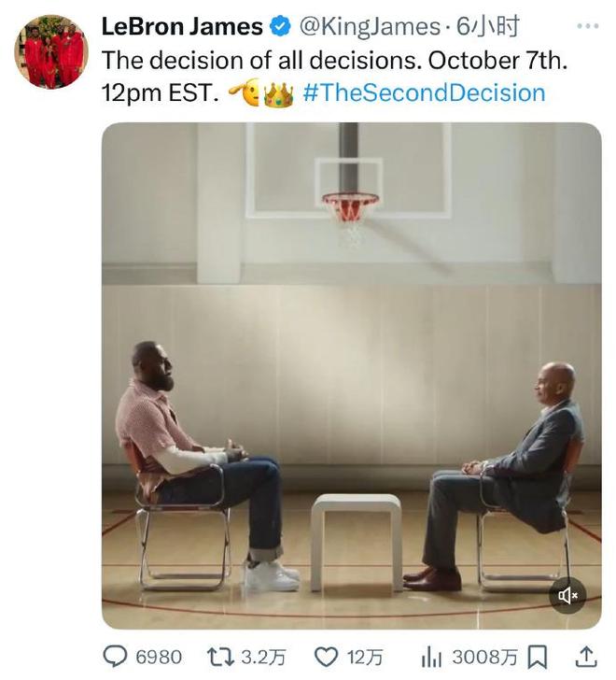Click the 3.2万 repost count
Screen dimensions: 616x680
(x=262, y=657)
